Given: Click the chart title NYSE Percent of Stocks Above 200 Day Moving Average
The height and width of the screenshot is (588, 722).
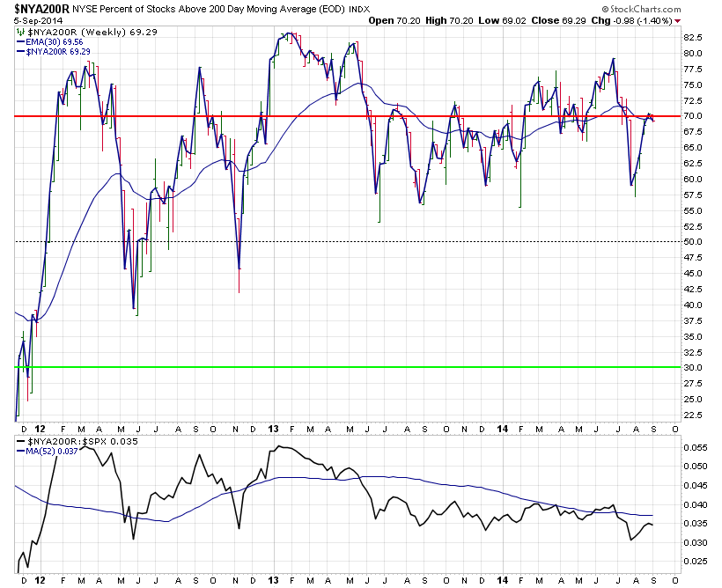Looking at the screenshot, I should pyautogui.click(x=209, y=9).
